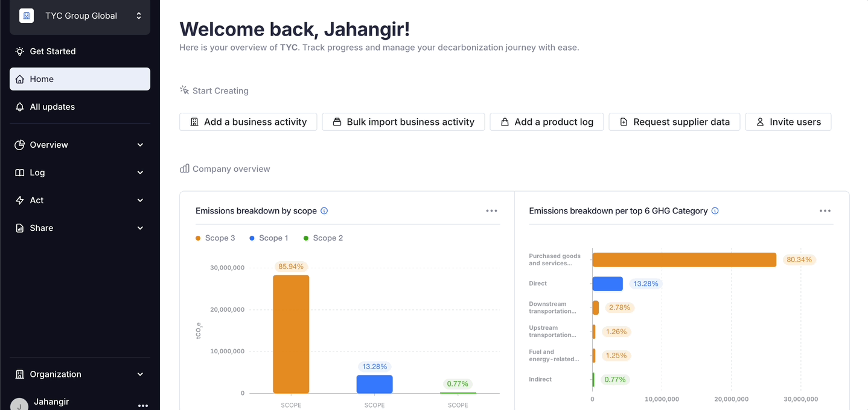The image size is (868, 410).
Task: Toggle Scope 3 legend series
Action: [x=215, y=238]
